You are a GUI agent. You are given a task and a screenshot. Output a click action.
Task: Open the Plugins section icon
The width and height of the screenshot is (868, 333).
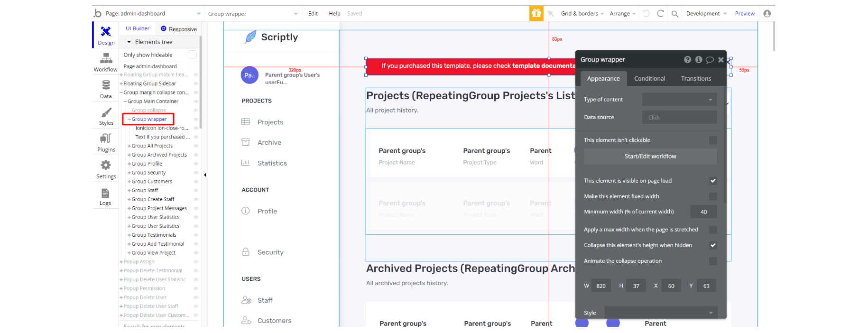(106, 139)
